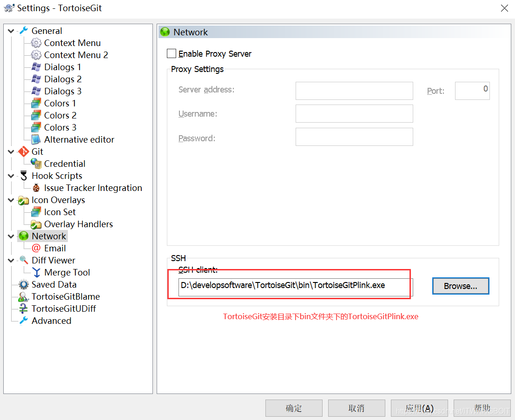Image resolution: width=515 pixels, height=420 pixels.
Task: Click the Alternative editor notepad icon
Action: [x=36, y=139]
